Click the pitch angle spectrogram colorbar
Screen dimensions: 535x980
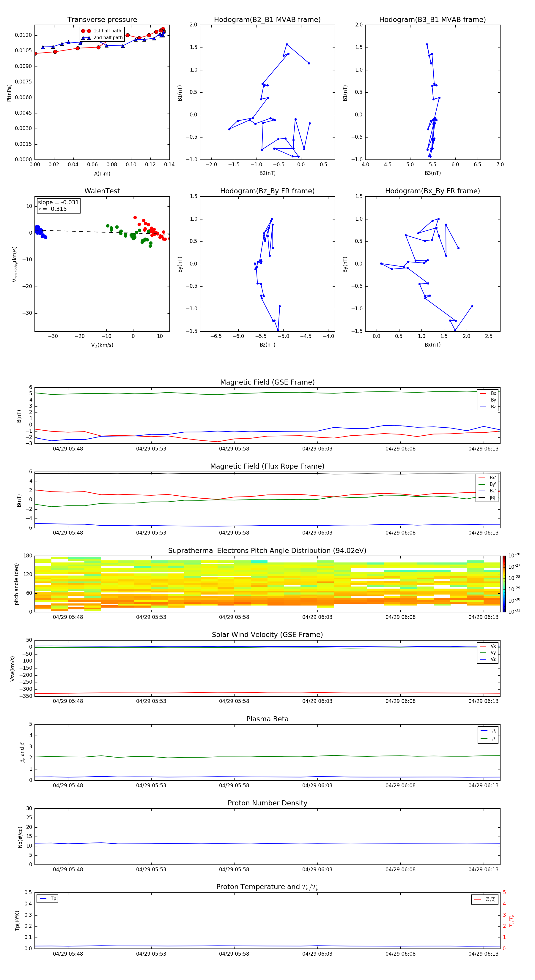tap(504, 584)
